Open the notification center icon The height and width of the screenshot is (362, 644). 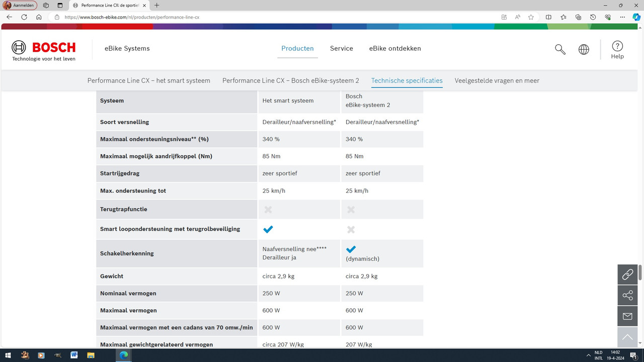pos(633,355)
